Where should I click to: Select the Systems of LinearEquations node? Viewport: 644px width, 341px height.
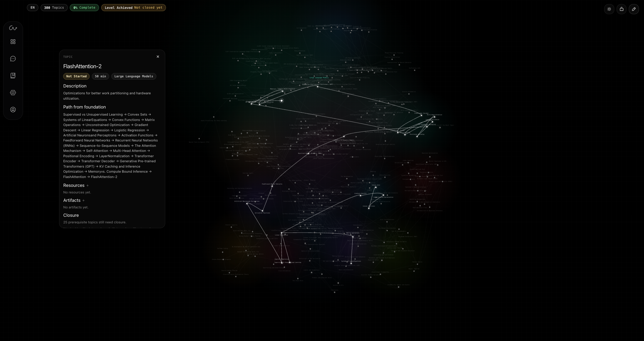tap(351, 263)
